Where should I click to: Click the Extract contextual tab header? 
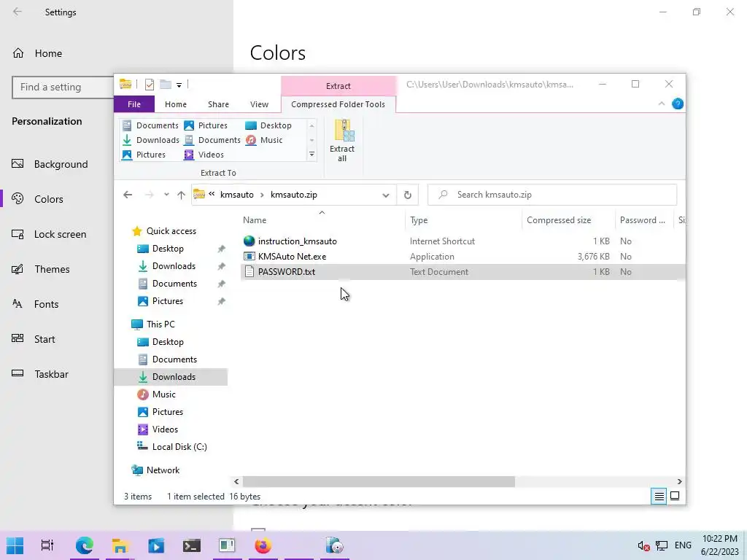[x=338, y=86]
